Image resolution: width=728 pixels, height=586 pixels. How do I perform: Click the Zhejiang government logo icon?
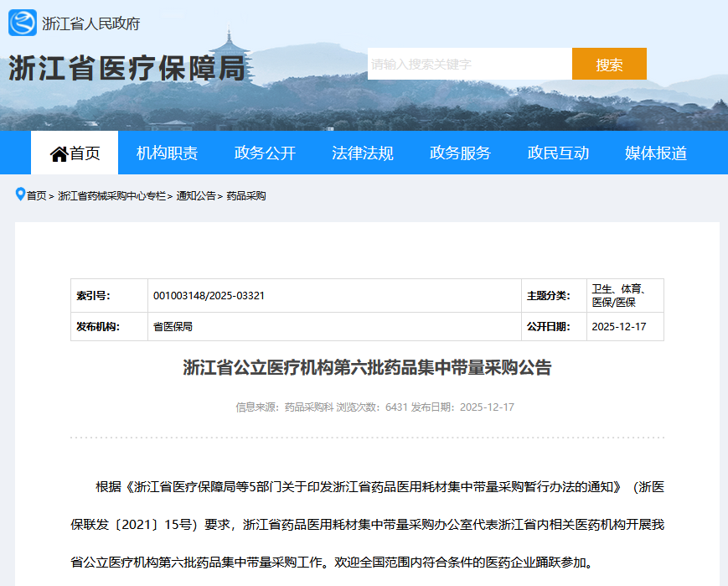23,23
